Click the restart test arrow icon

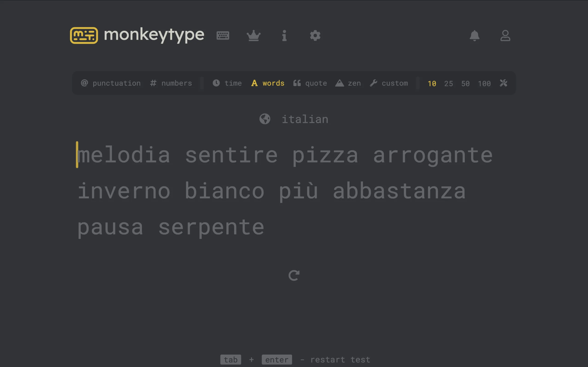coord(294,275)
